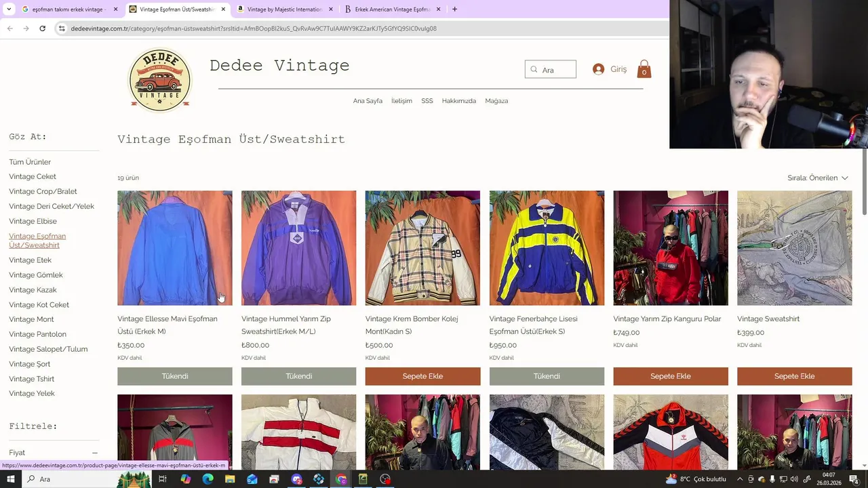868x488 pixels.
Task: Switch to the Erkek American Vintage tab
Action: pyautogui.click(x=391, y=9)
